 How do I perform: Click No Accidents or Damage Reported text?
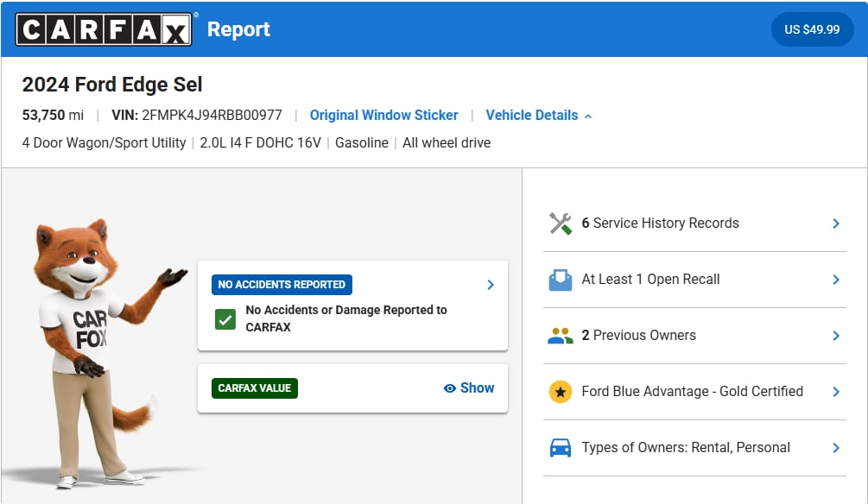coord(346,318)
